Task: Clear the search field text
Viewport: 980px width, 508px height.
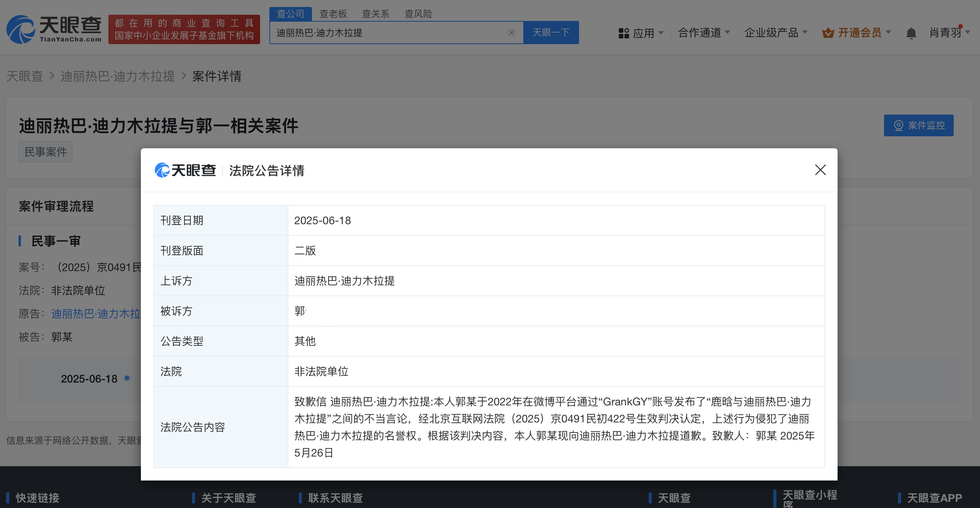Action: (x=512, y=33)
